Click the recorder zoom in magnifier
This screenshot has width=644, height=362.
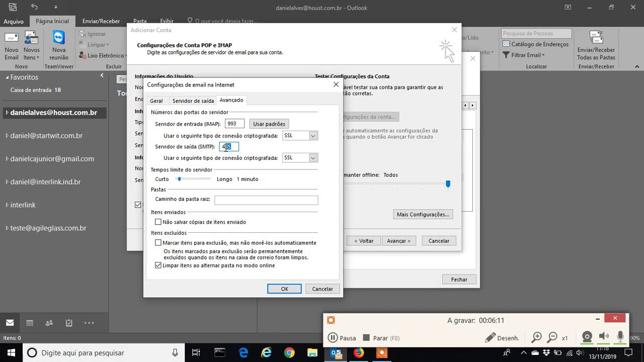point(537,338)
